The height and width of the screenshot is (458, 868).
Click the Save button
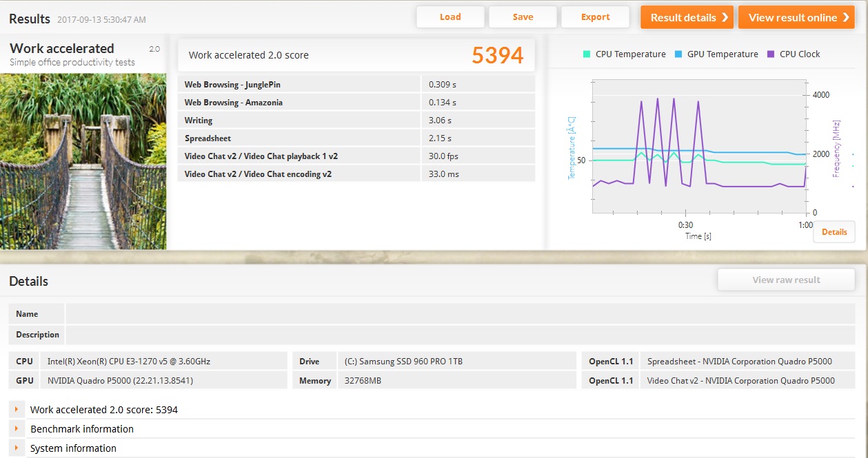tap(523, 17)
